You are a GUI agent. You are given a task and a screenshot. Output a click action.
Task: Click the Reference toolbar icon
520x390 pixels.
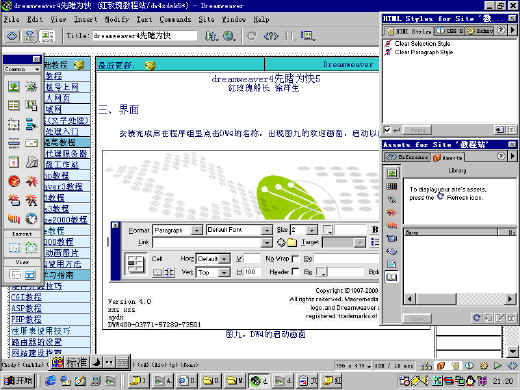point(271,36)
